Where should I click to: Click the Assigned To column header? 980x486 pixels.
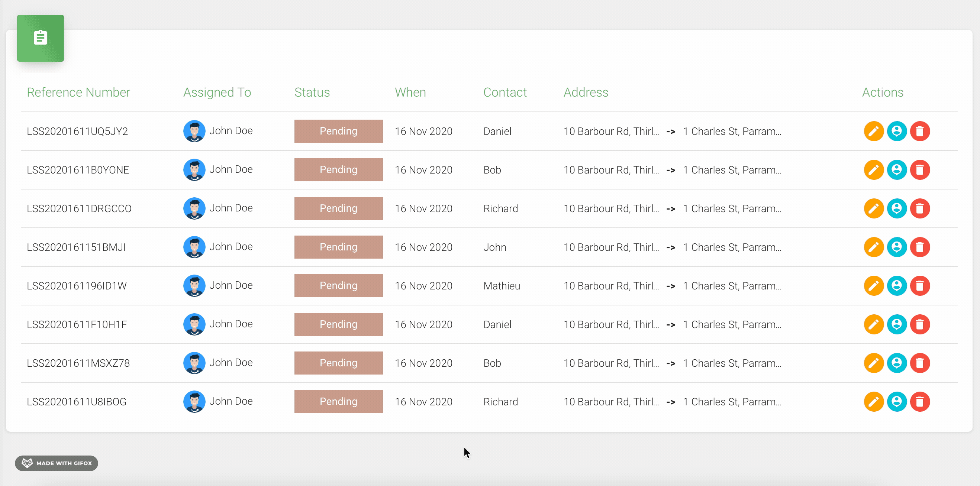pyautogui.click(x=217, y=93)
